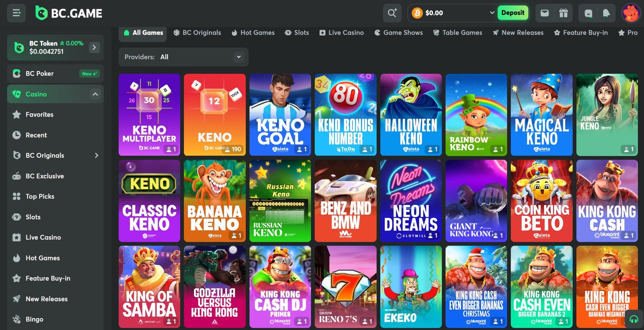Open the Jungle Keno game
Viewport: 644px width, 330px height.
(607, 115)
